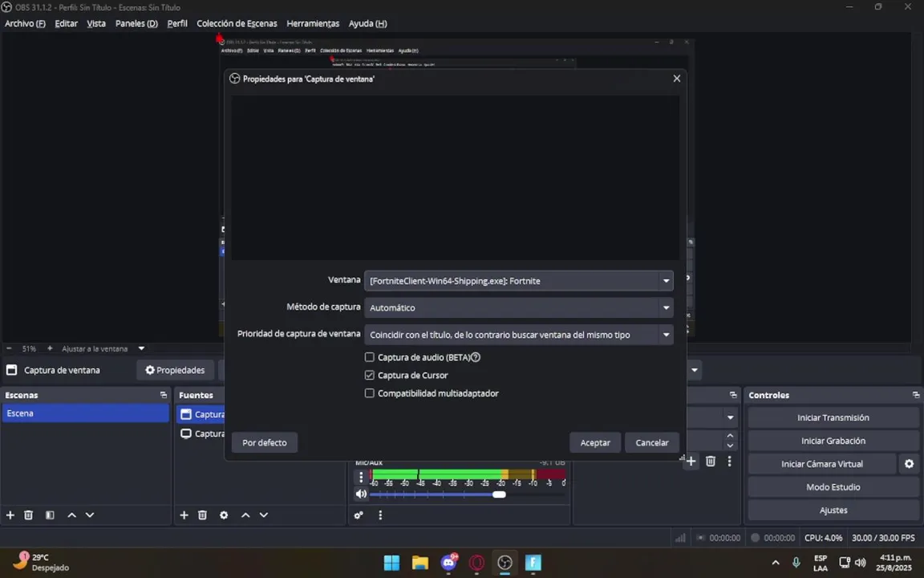This screenshot has width=924, height=578.
Task: Open virtual camera settings gear icon
Action: [910, 464]
